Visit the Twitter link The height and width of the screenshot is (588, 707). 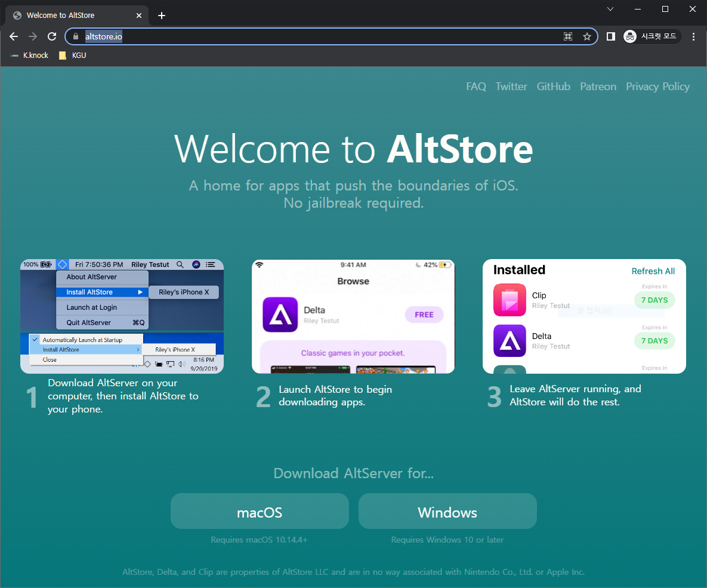[511, 86]
